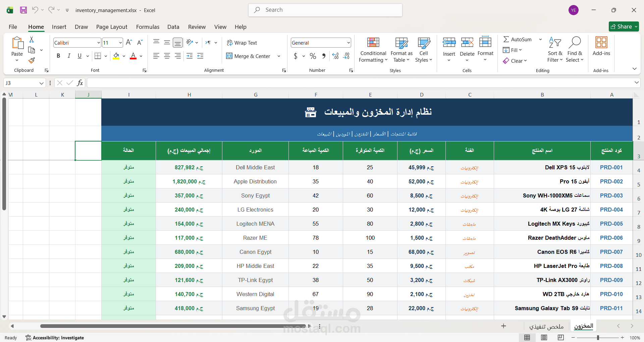Click the Paste clipboard icon
This screenshot has height=342, width=644.
click(x=17, y=43)
